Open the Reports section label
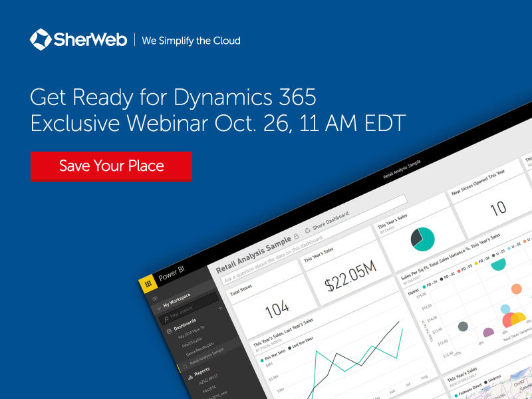The image size is (532, 399). [202, 372]
